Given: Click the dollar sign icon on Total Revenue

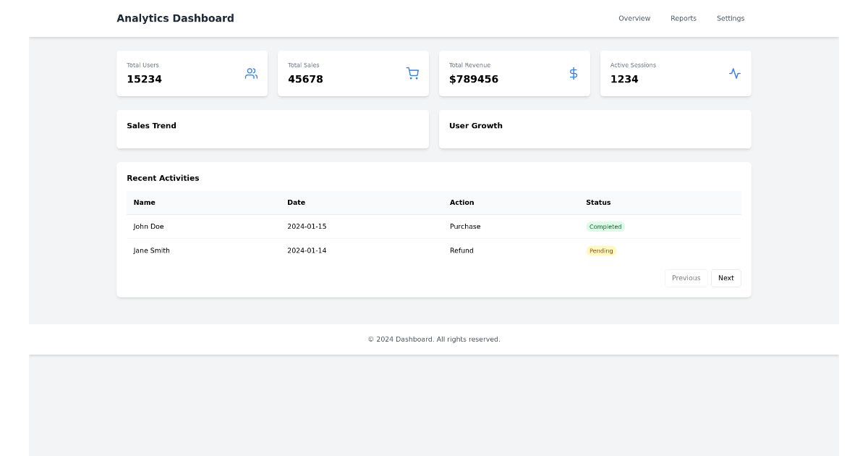Looking at the screenshot, I should (574, 73).
